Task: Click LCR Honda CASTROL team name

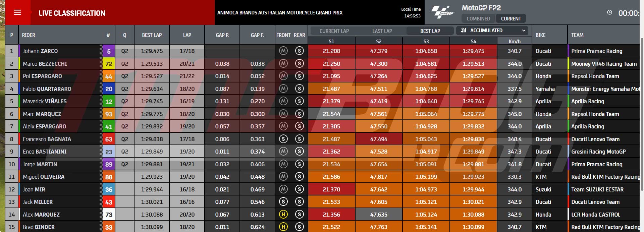Action: coord(596,215)
